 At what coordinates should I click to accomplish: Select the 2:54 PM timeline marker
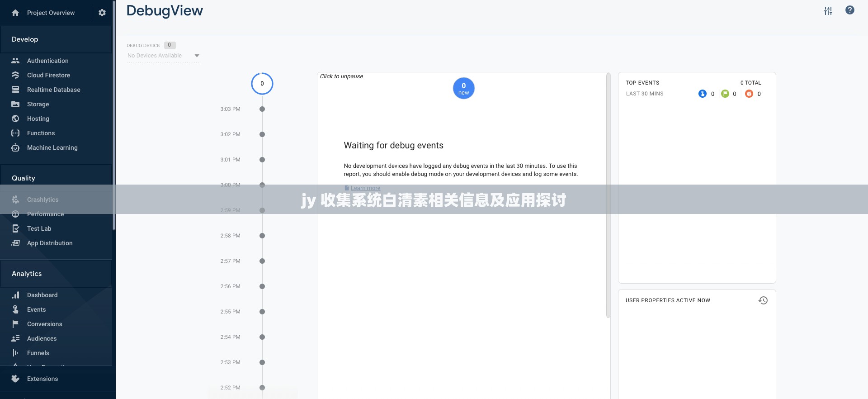click(262, 337)
